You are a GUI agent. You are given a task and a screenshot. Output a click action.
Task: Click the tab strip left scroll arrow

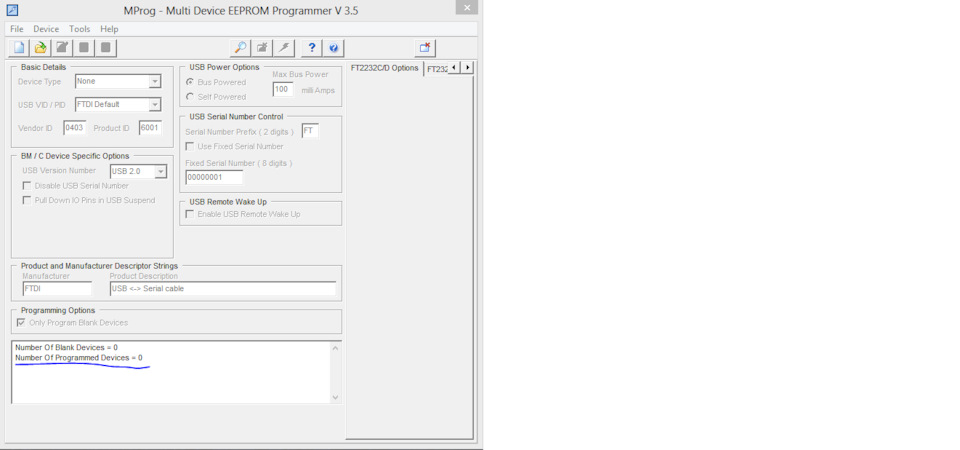(x=454, y=67)
